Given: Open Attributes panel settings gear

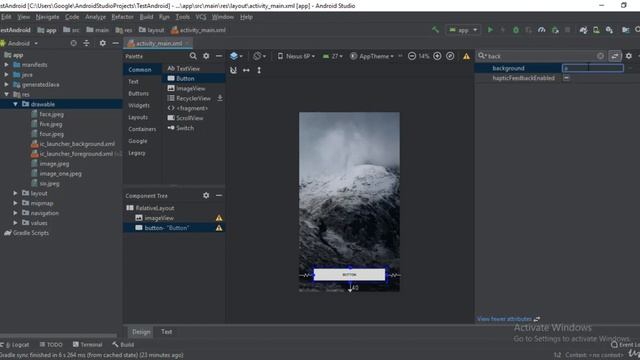Looking at the screenshot, I should (x=629, y=56).
